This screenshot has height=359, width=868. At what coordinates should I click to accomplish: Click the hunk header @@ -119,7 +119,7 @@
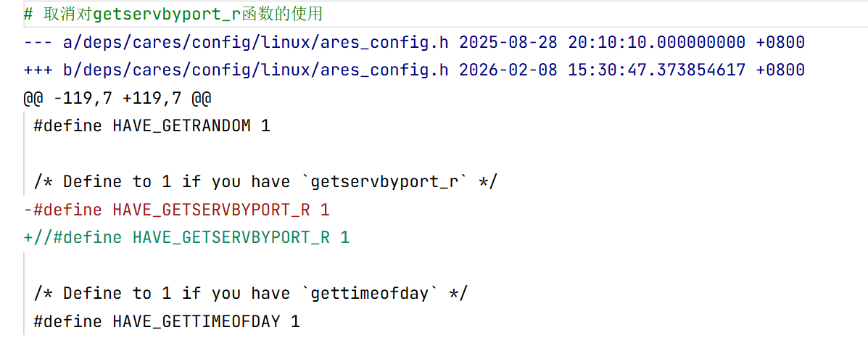coord(117,98)
